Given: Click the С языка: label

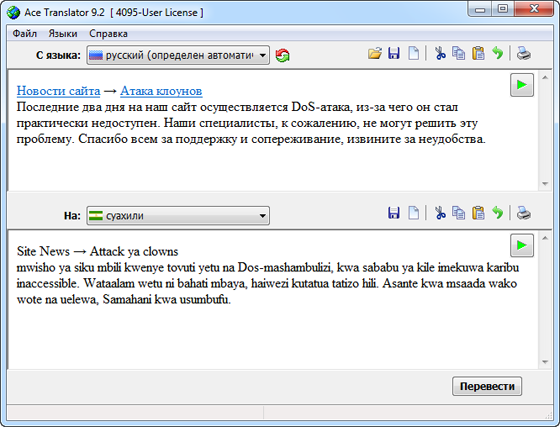Looking at the screenshot, I should click(58, 55).
